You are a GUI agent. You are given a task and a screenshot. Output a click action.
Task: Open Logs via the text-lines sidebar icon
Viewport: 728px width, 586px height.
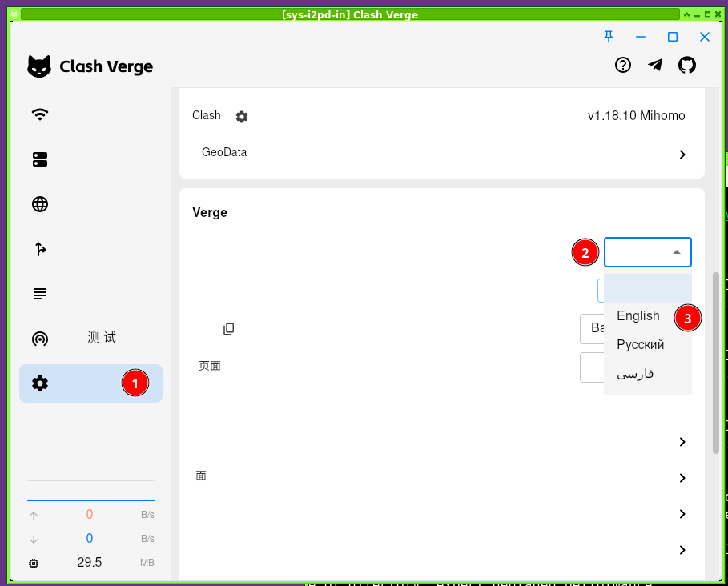[40, 294]
